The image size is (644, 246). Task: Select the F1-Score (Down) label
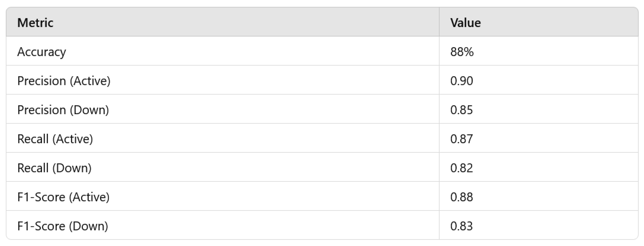(62, 226)
